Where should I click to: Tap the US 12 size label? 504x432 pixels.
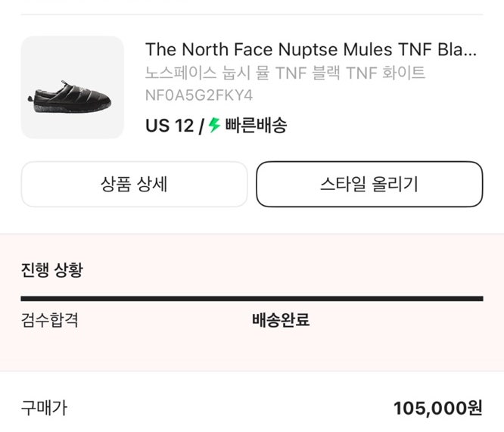170,126
